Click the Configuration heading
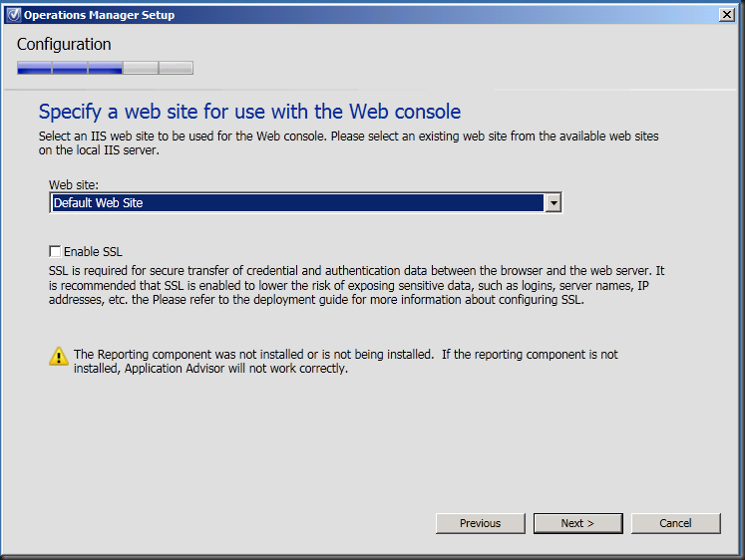 [x=64, y=44]
